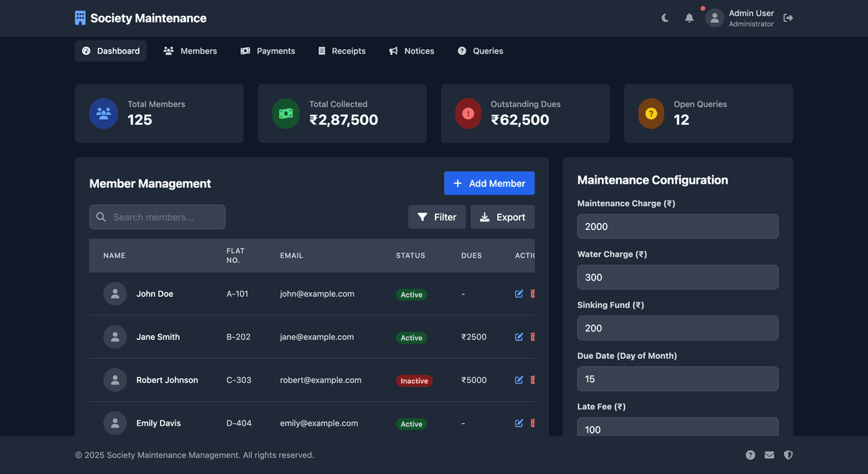Open the shield privacy icon in footer

click(x=788, y=455)
